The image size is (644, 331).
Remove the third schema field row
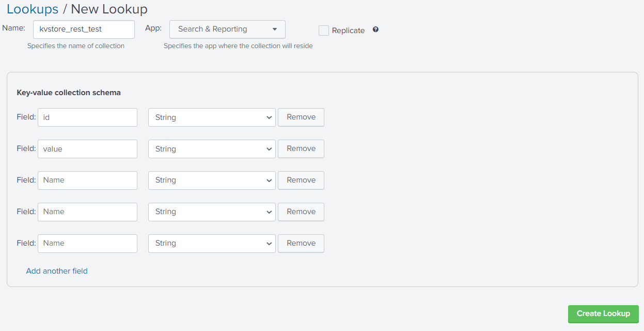click(301, 180)
